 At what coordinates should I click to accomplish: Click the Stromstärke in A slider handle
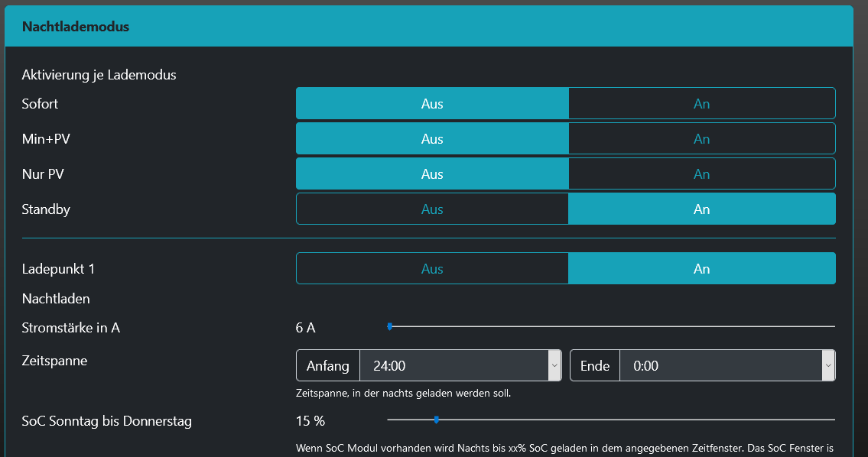(390, 326)
